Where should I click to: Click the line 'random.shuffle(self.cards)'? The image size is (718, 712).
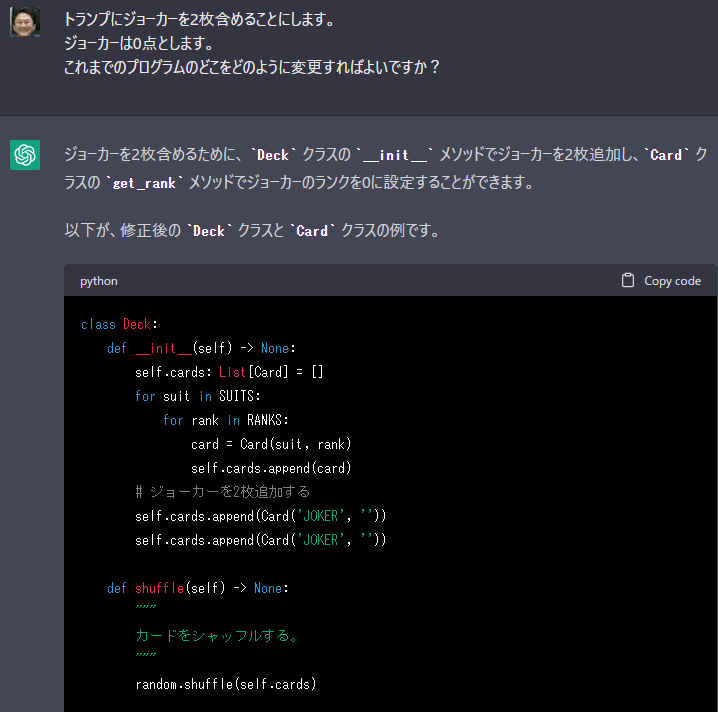tap(226, 684)
